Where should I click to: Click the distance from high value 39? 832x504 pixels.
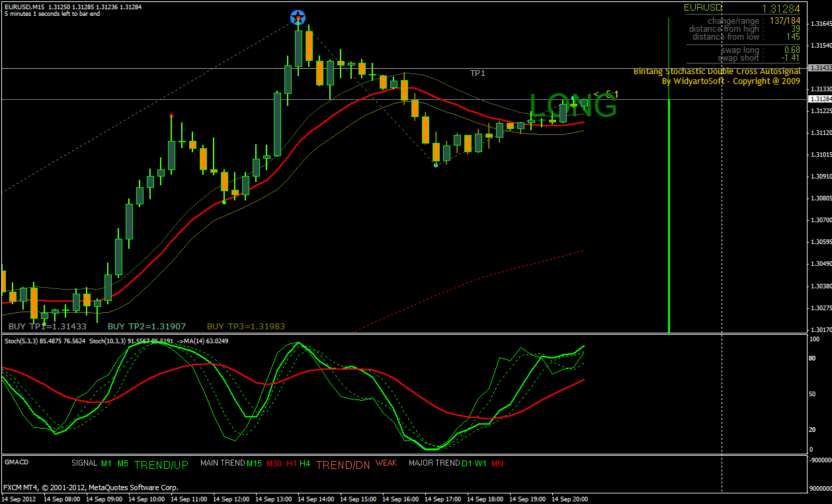pyautogui.click(x=796, y=28)
